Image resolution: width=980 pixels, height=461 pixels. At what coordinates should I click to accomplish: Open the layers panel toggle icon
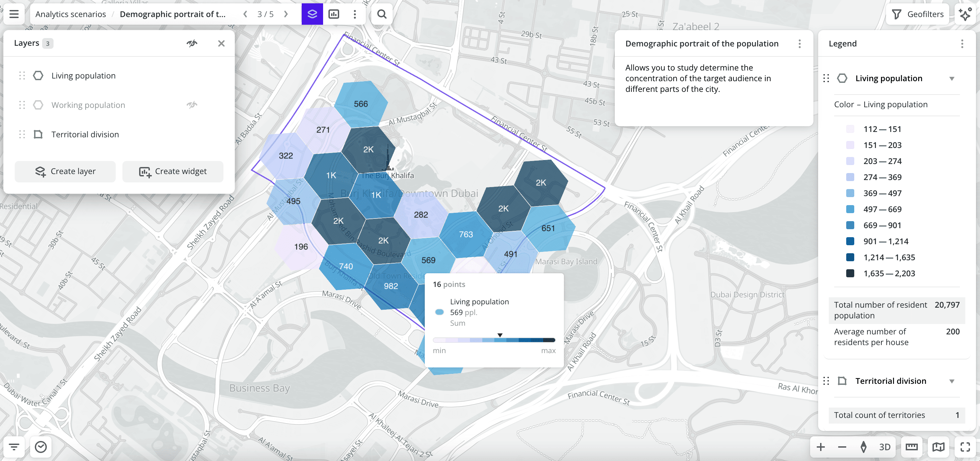tap(312, 14)
